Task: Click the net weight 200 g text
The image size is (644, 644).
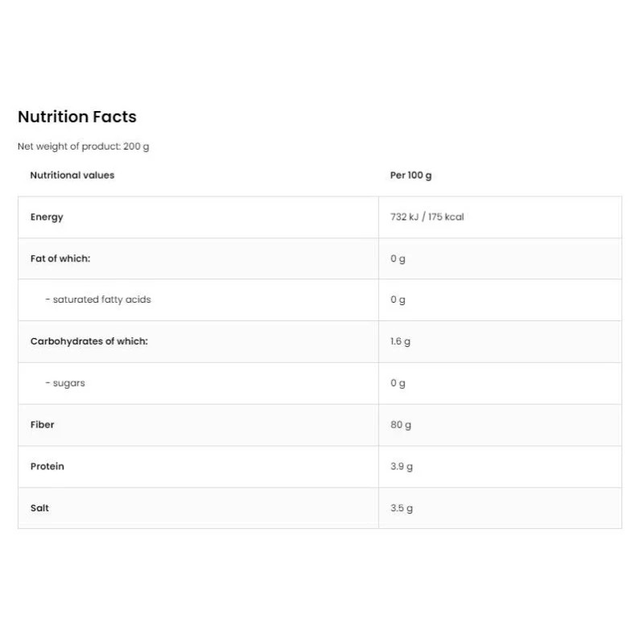Action: [x=84, y=147]
